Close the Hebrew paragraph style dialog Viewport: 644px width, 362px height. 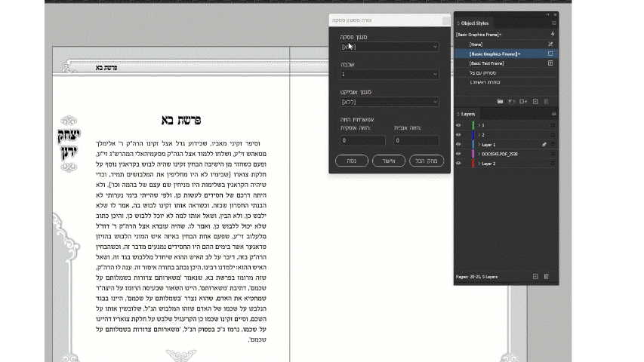tap(445, 20)
